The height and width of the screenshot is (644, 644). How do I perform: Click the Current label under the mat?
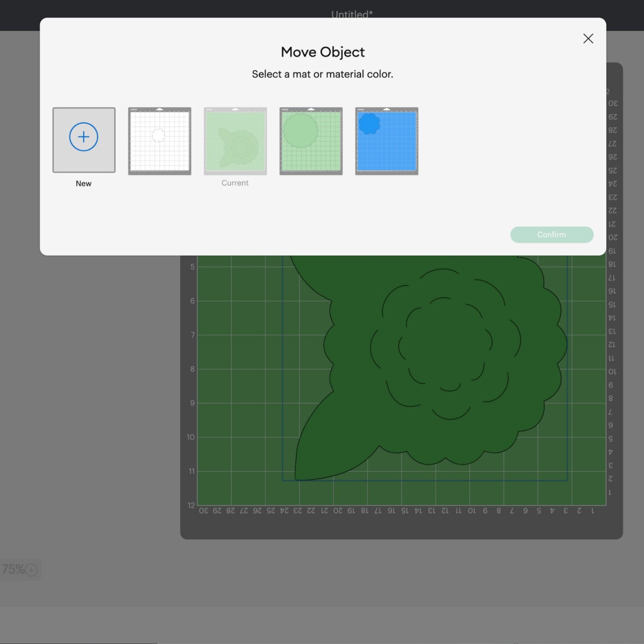(x=235, y=183)
